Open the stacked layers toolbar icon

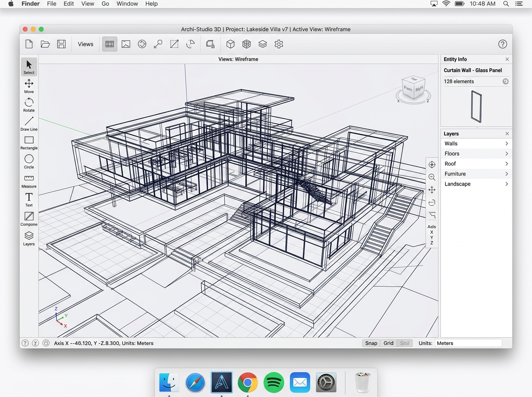tap(262, 44)
